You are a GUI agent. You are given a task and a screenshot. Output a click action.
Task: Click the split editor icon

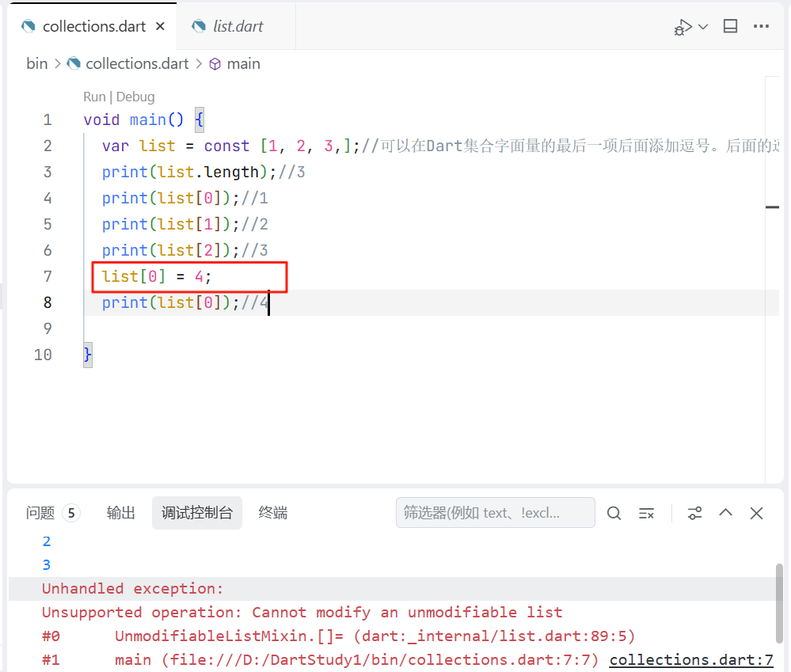click(x=730, y=26)
